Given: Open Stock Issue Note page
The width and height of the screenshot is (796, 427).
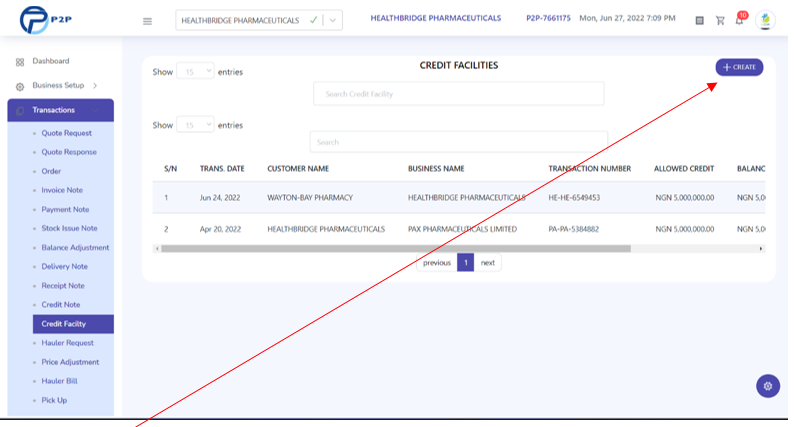Looking at the screenshot, I should tap(70, 228).
